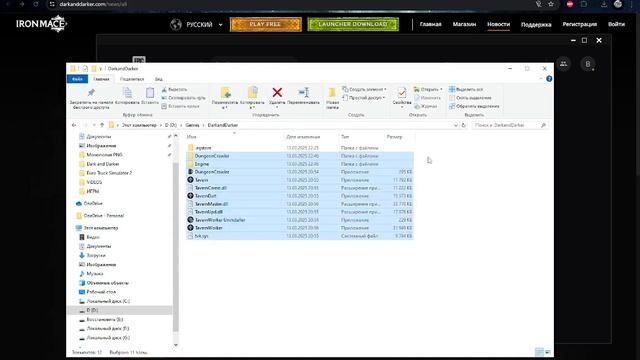Click Invert selection (Обратить выделение)
Screen dimensions: 640x360
(x=474, y=106)
